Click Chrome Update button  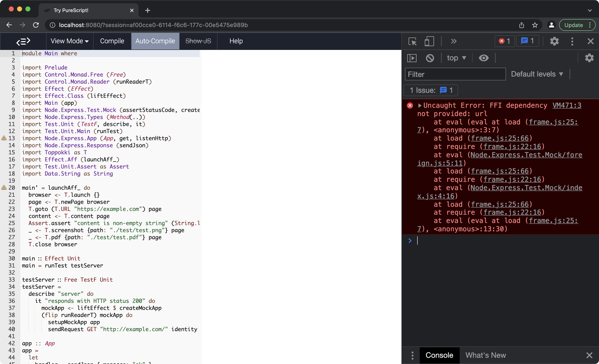577,25
